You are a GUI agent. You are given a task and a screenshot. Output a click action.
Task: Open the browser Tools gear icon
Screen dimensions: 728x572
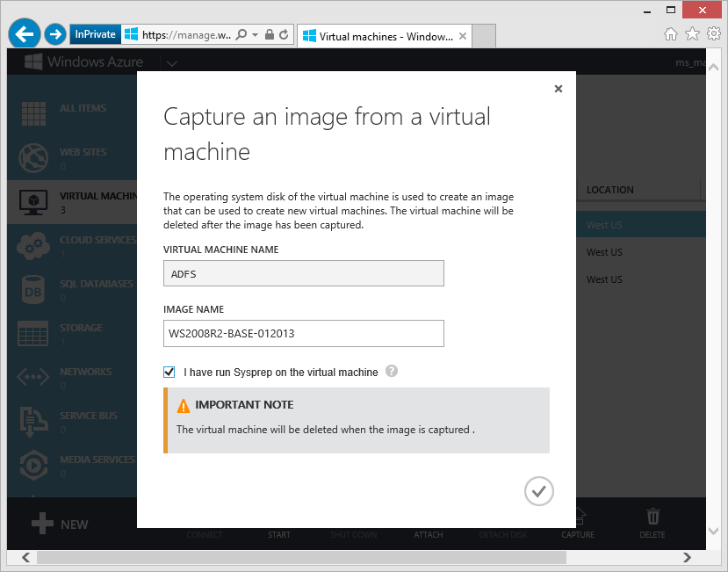point(714,34)
